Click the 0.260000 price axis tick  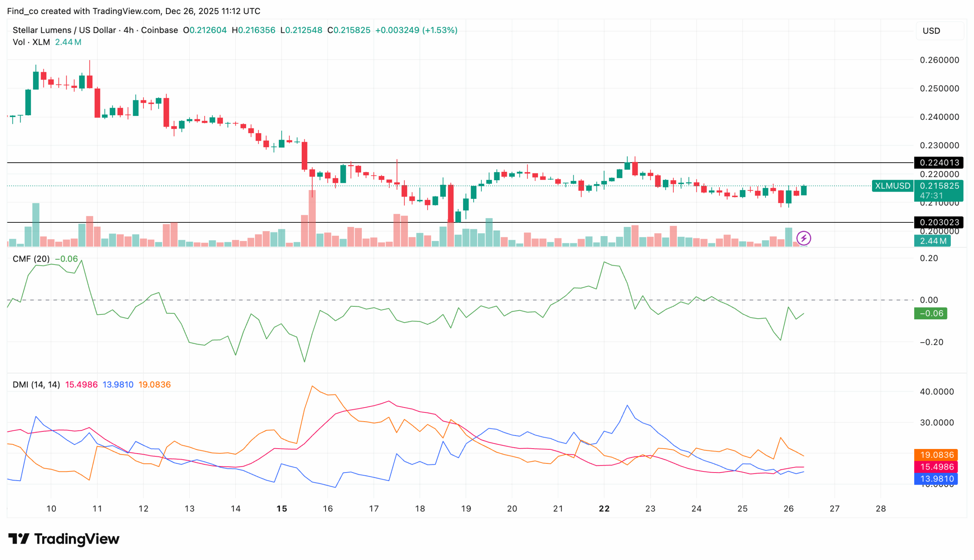tap(939, 60)
